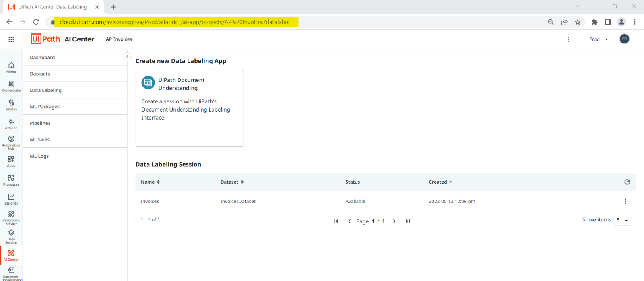The height and width of the screenshot is (281, 644).
Task: Open Automation Hub in the left rail
Action: (11, 143)
